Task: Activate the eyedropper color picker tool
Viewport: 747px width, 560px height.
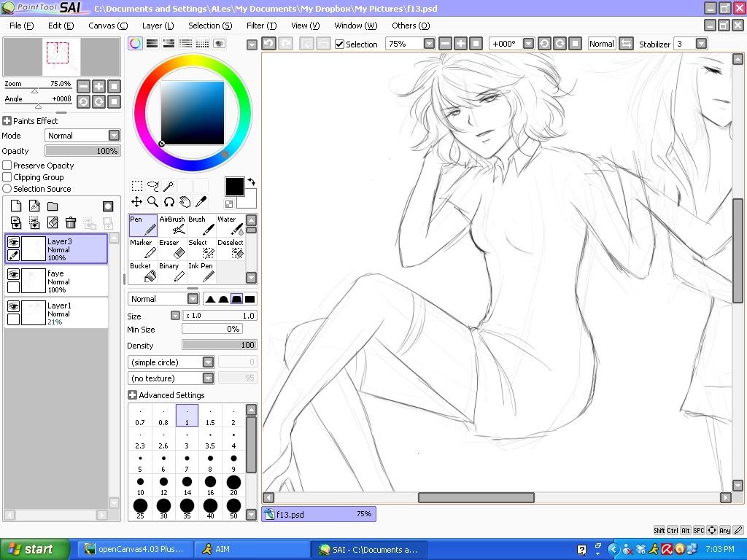Action: click(201, 202)
